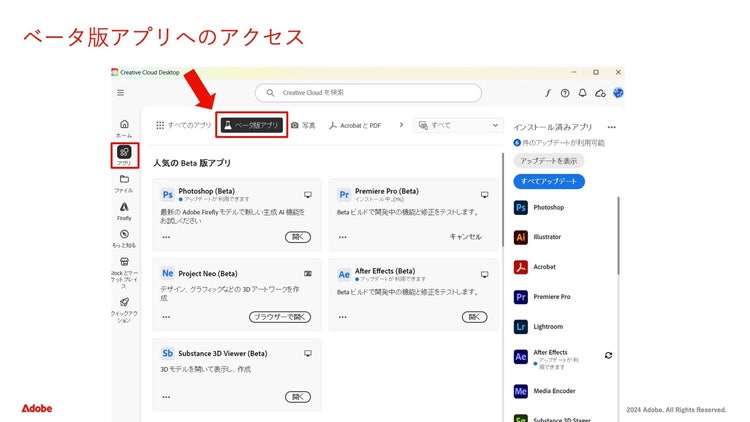Click the main content vertical scrollbar
750x422 pixels.
503,200
